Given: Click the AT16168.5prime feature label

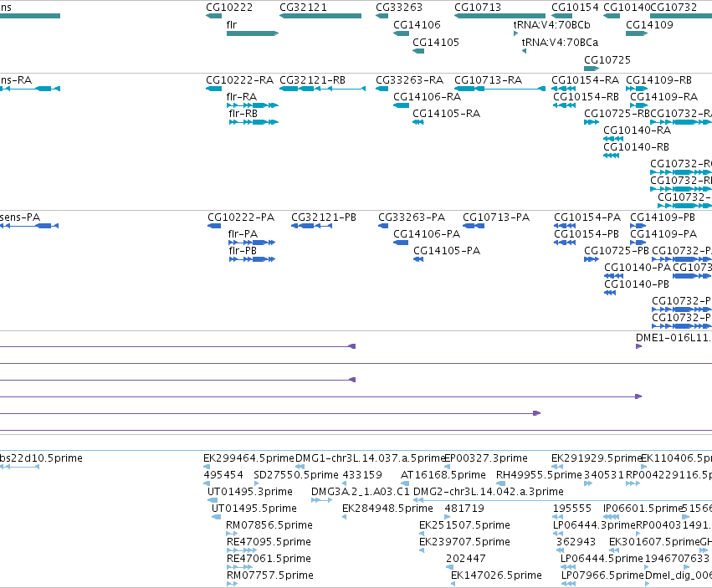Looking at the screenshot, I should (443, 475).
